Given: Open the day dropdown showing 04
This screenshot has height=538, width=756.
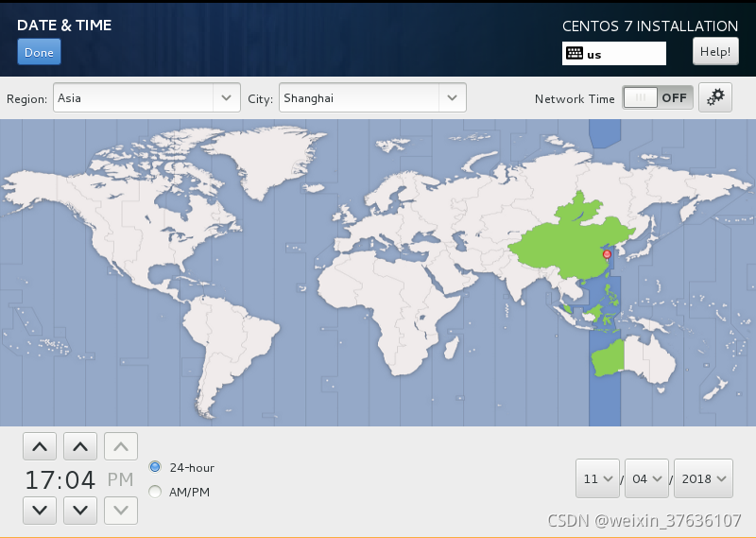Looking at the screenshot, I should point(646,478).
